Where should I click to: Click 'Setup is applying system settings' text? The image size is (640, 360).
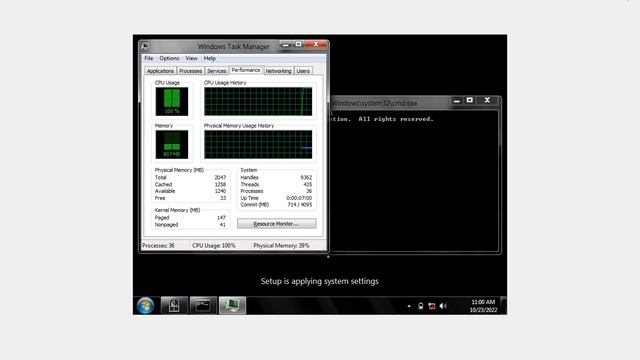pyautogui.click(x=320, y=281)
